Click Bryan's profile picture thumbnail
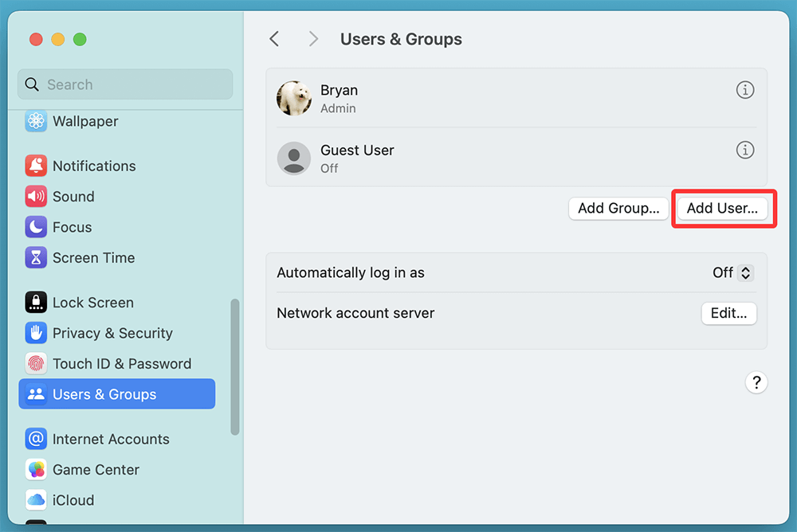This screenshot has width=797, height=532. [294, 98]
